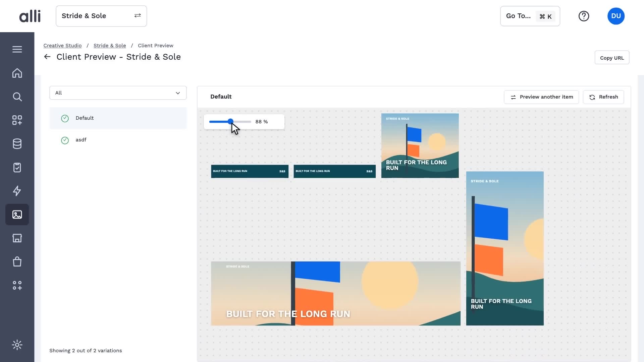The width and height of the screenshot is (644, 362).
Task: Click the Creative Studio breadcrumb link
Action: pyautogui.click(x=62, y=46)
